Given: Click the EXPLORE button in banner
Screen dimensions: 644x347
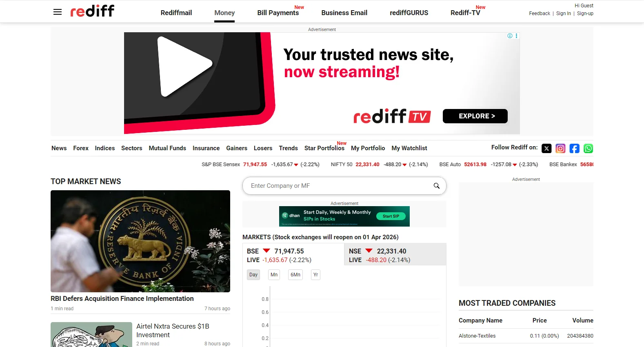Looking at the screenshot, I should click(475, 116).
